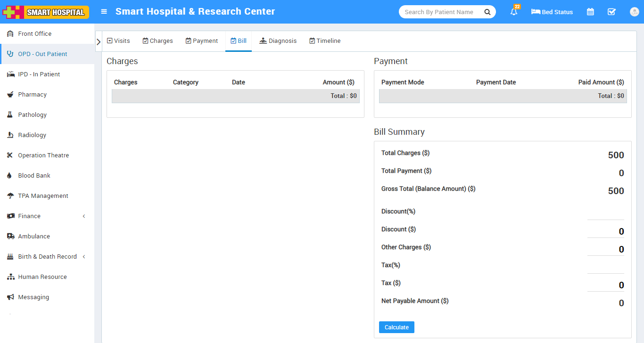Image resolution: width=644 pixels, height=343 pixels.
Task: Click the search magnifier icon
Action: pyautogui.click(x=487, y=12)
